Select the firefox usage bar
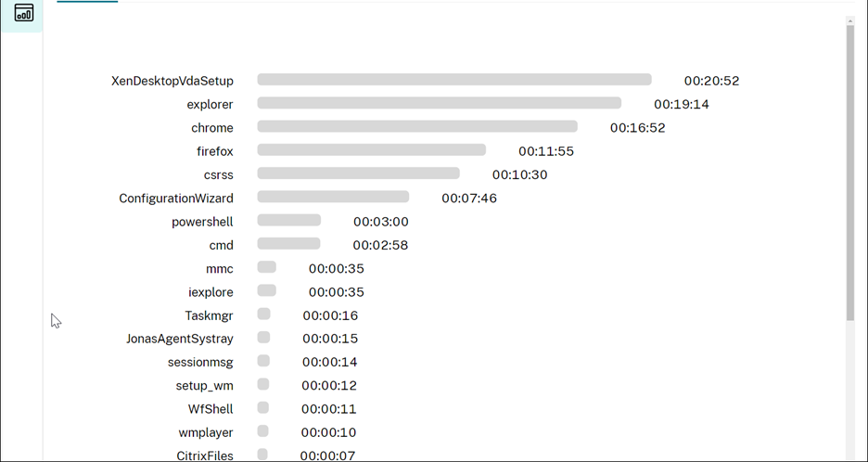Viewport: 868px width, 462px height. pos(371,150)
